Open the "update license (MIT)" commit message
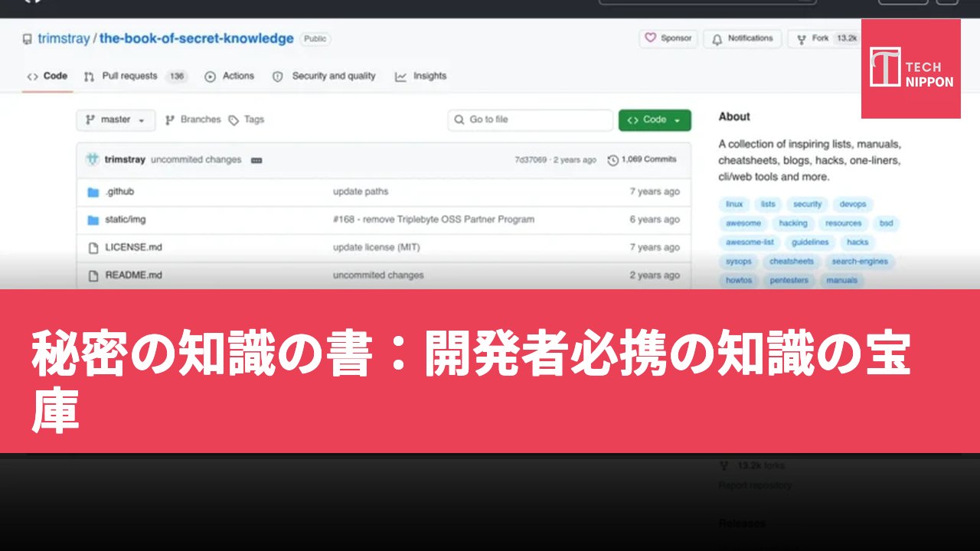This screenshot has height=551, width=980. coord(377,247)
